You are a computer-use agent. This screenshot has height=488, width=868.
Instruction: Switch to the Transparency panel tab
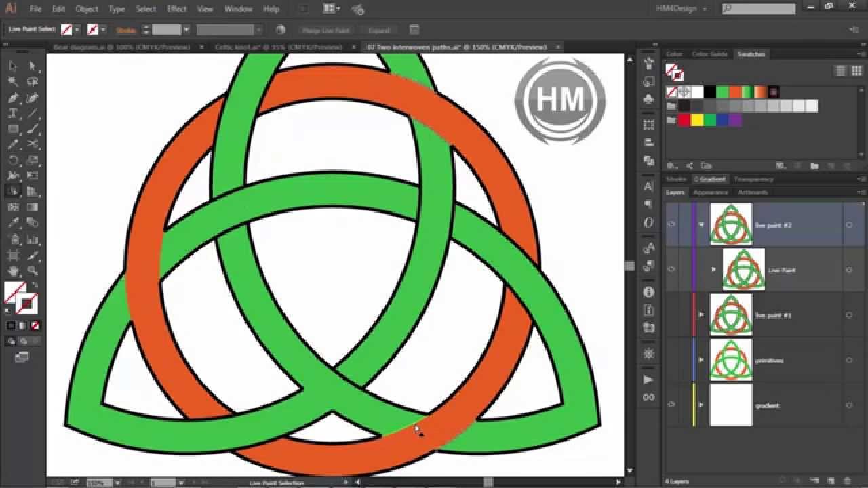coord(753,179)
